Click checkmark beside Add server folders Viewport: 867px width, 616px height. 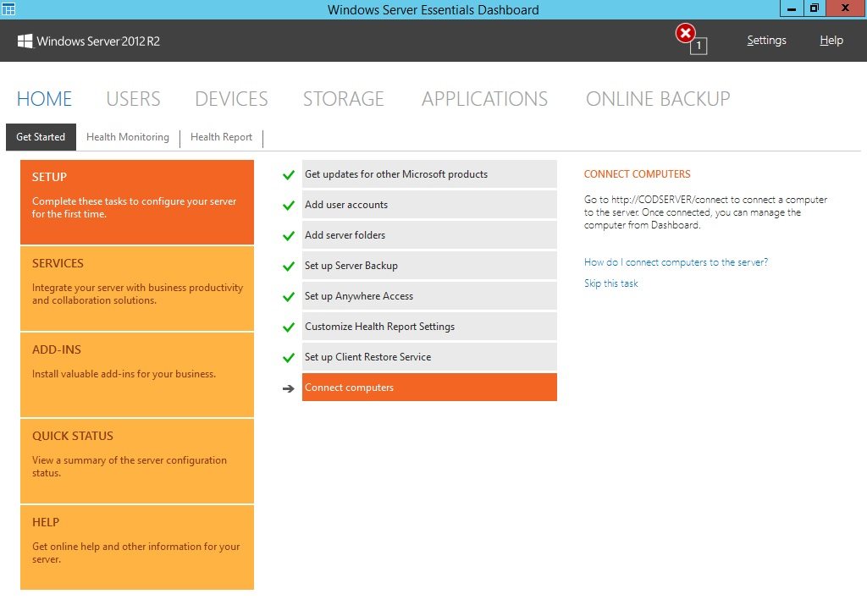289,236
